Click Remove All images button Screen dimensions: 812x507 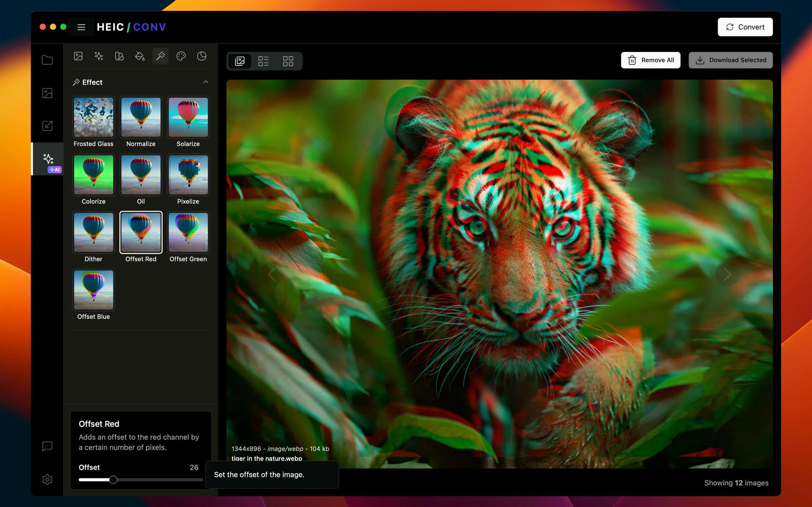point(651,59)
